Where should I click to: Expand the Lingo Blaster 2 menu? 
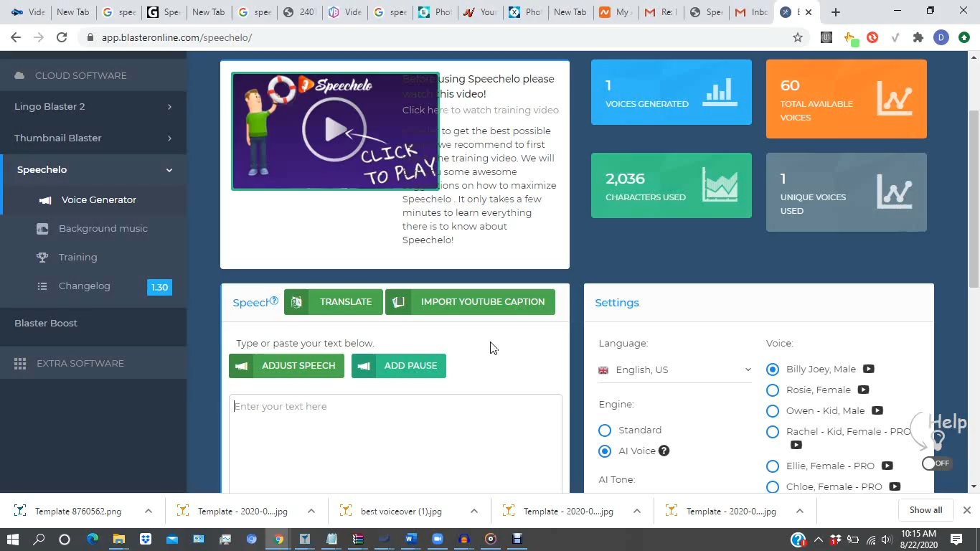point(93,106)
